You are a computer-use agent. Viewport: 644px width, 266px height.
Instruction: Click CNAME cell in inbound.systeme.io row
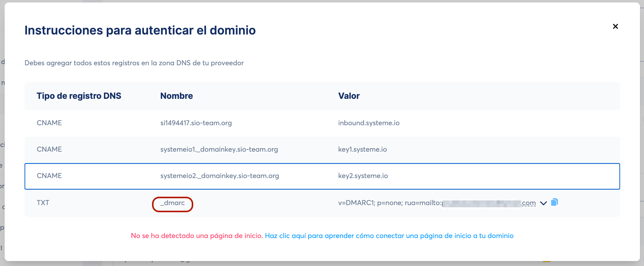click(x=49, y=123)
